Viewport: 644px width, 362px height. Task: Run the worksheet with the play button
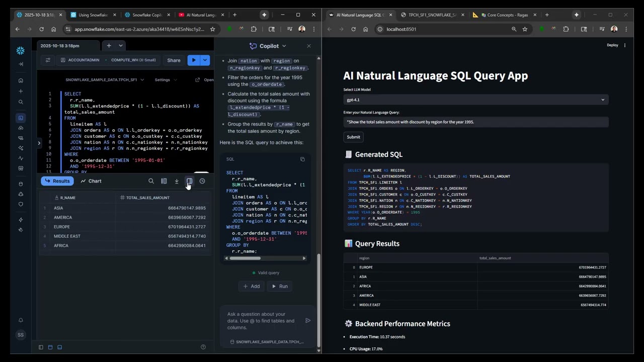(x=193, y=60)
